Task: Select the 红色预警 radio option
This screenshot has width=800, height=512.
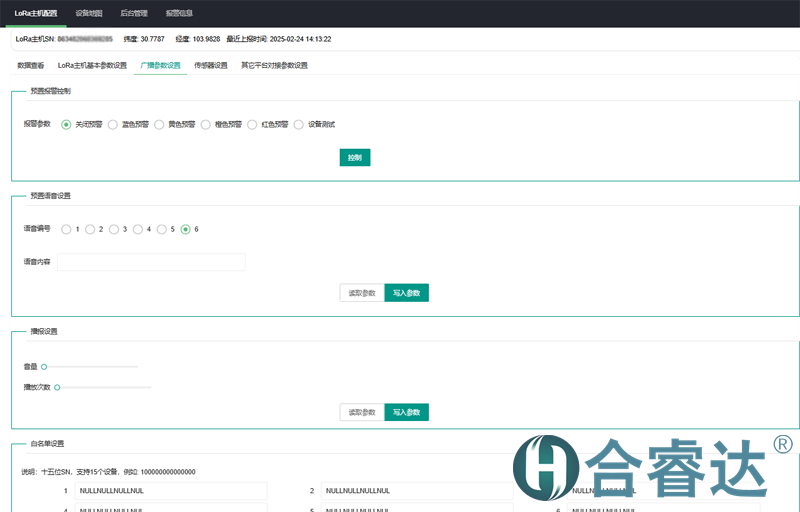Action: coord(252,125)
